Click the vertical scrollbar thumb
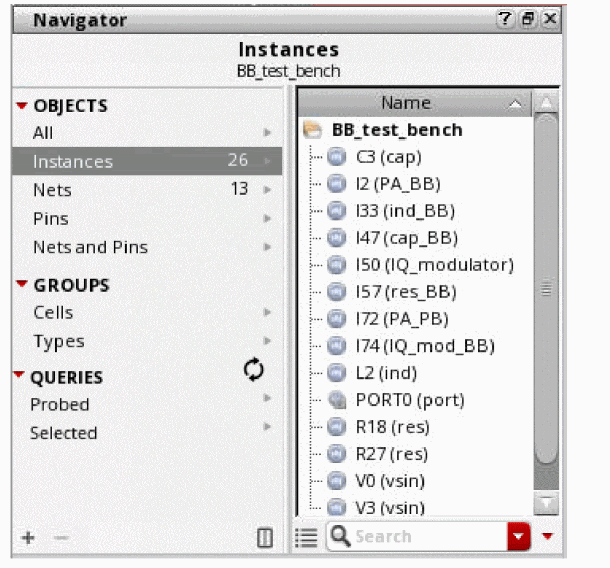 tap(545, 290)
